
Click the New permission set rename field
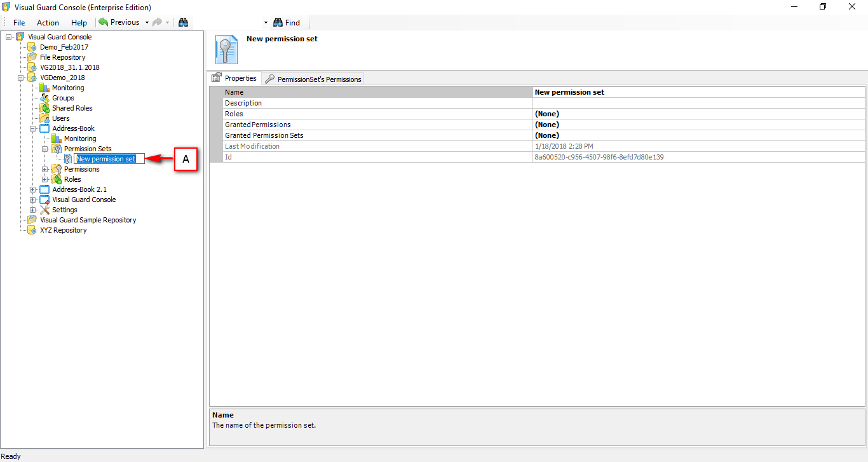coord(108,158)
